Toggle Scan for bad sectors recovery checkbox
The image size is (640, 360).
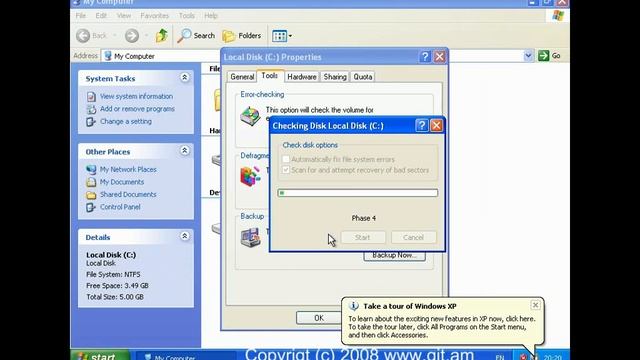286,170
